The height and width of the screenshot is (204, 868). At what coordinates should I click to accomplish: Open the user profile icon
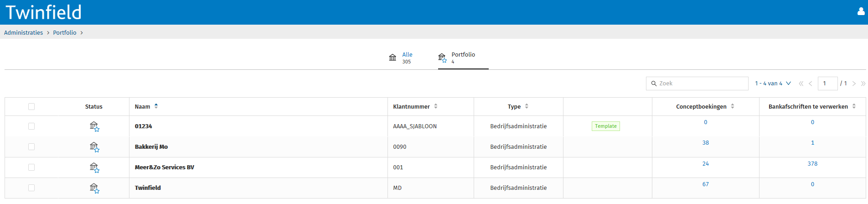click(x=861, y=12)
